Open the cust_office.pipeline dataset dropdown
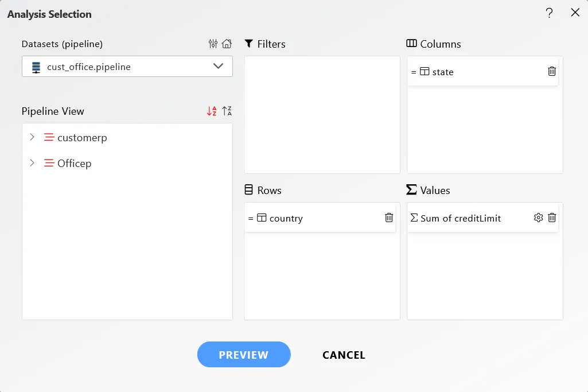 [x=127, y=67]
